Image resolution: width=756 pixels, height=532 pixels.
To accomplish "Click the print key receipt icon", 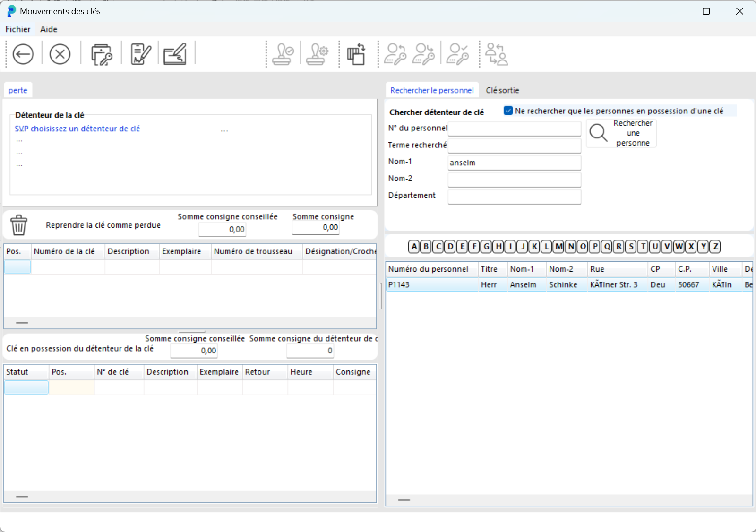I will tap(102, 54).
